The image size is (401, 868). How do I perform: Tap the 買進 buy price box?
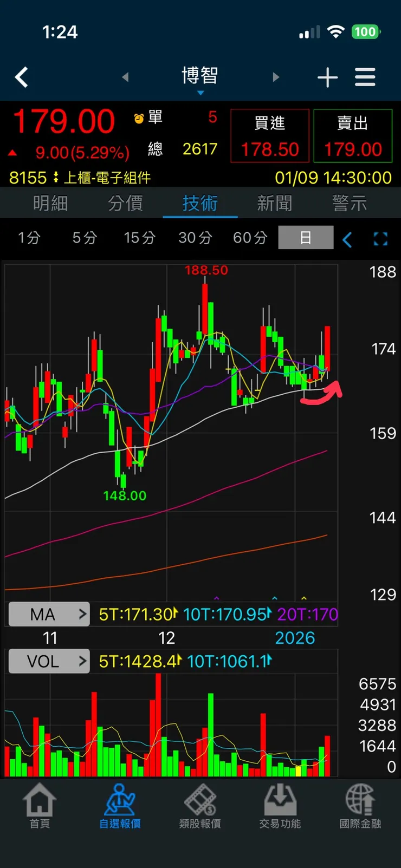[270, 136]
